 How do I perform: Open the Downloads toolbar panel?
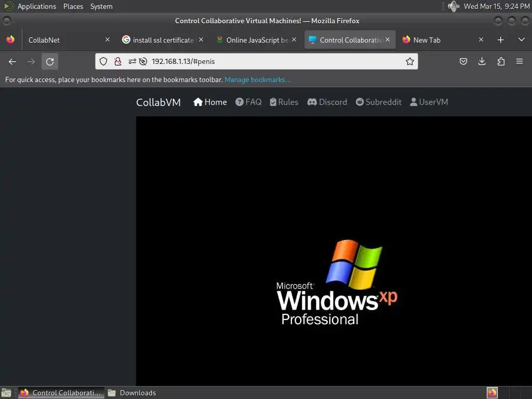(x=482, y=61)
